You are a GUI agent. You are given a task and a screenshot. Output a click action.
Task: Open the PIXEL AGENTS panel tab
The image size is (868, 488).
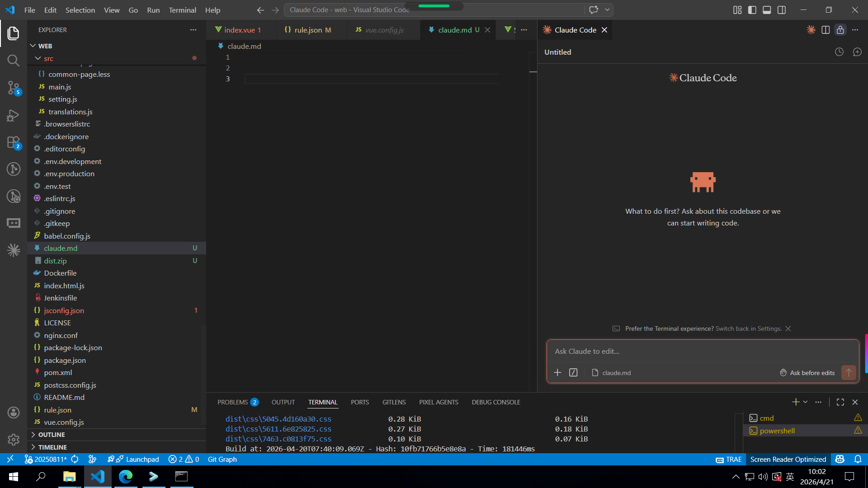(439, 402)
